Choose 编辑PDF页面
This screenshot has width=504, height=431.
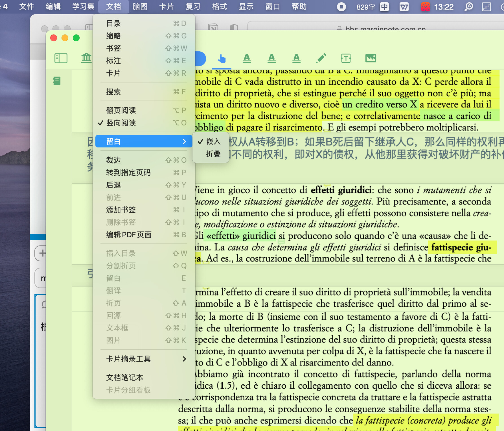pyautogui.click(x=144, y=235)
